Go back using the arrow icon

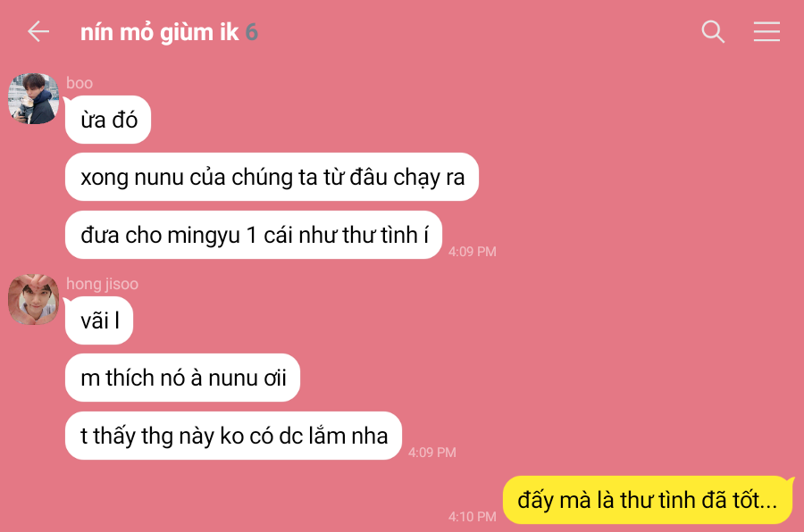(38, 32)
